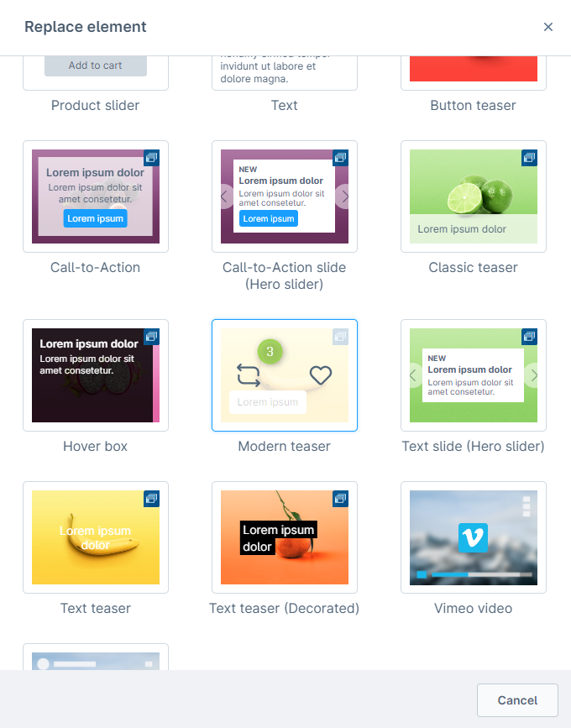This screenshot has width=571, height=728.
Task: Close the Replace element dialog
Action: [548, 27]
